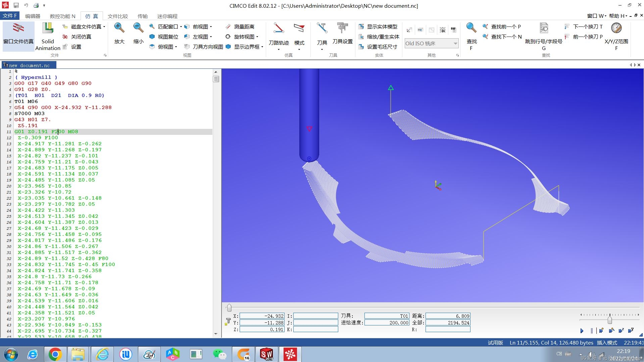Play the simulation forward

[582, 331]
